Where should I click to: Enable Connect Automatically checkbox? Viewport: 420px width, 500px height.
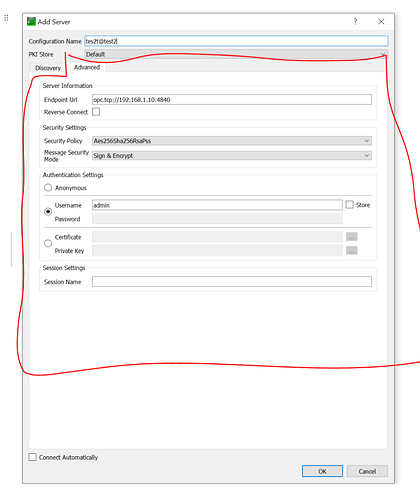[x=32, y=457]
